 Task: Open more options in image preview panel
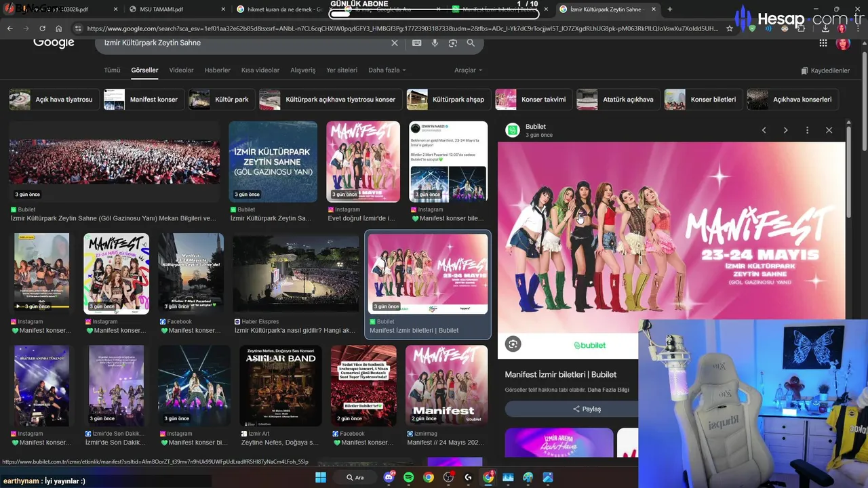pos(807,130)
